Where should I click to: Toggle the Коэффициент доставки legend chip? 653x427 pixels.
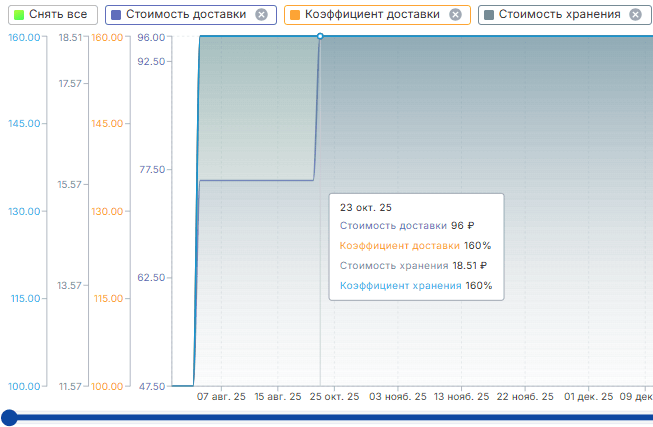377,15
